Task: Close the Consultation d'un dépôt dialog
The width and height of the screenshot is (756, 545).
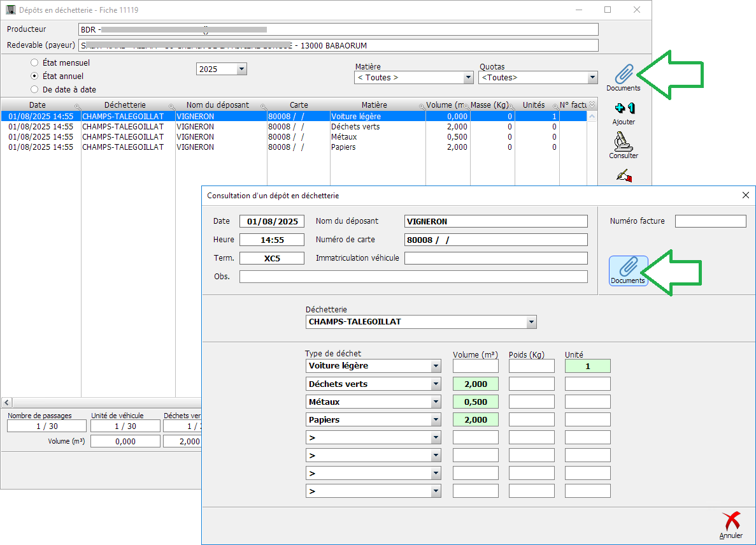Action: [745, 196]
